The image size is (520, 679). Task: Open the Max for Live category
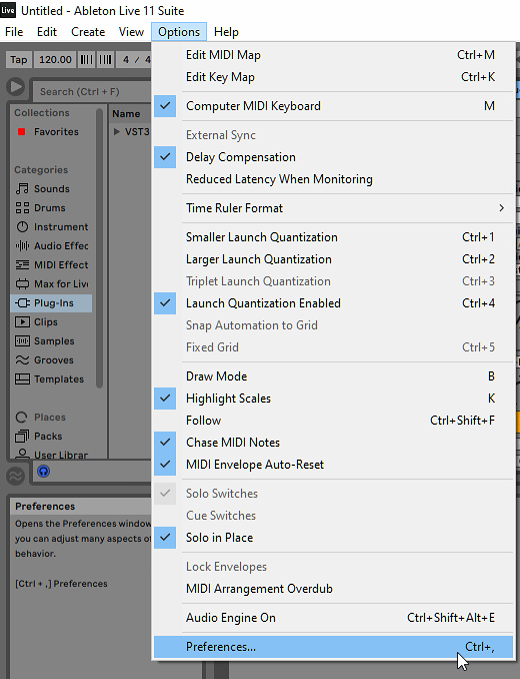52,284
